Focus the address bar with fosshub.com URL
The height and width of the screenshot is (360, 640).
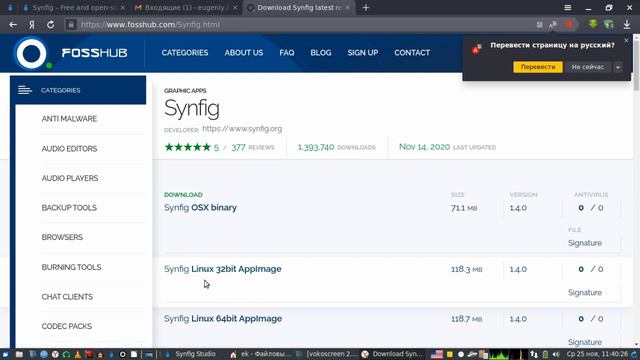(302, 24)
